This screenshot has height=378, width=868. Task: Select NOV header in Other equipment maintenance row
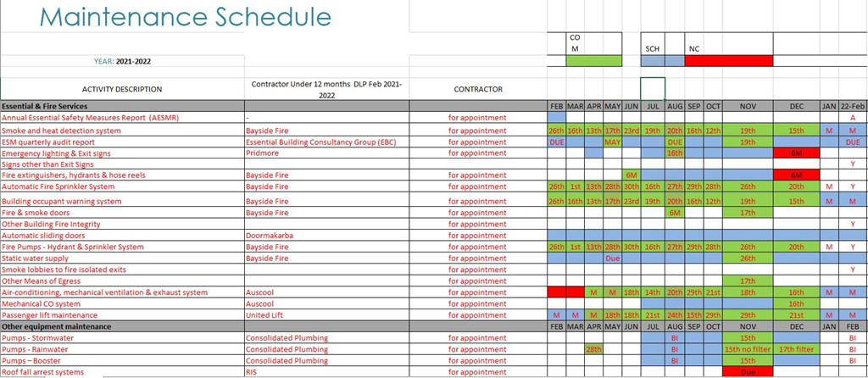[748, 326]
